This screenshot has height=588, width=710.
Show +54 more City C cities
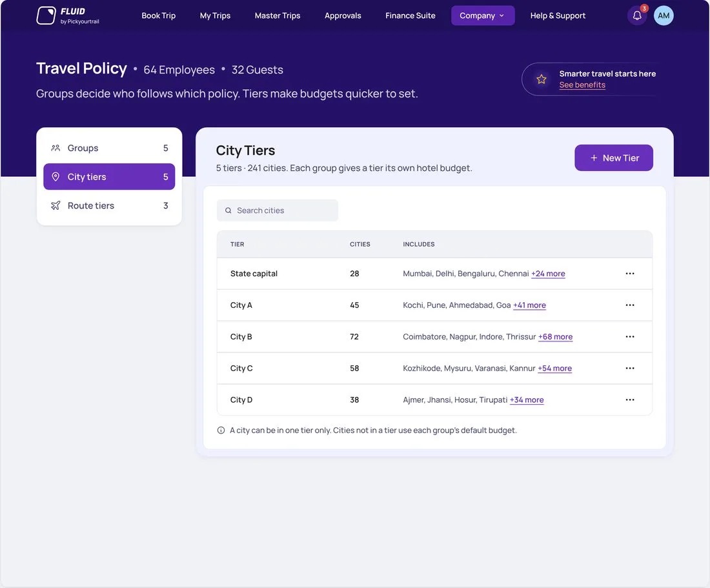(554, 368)
